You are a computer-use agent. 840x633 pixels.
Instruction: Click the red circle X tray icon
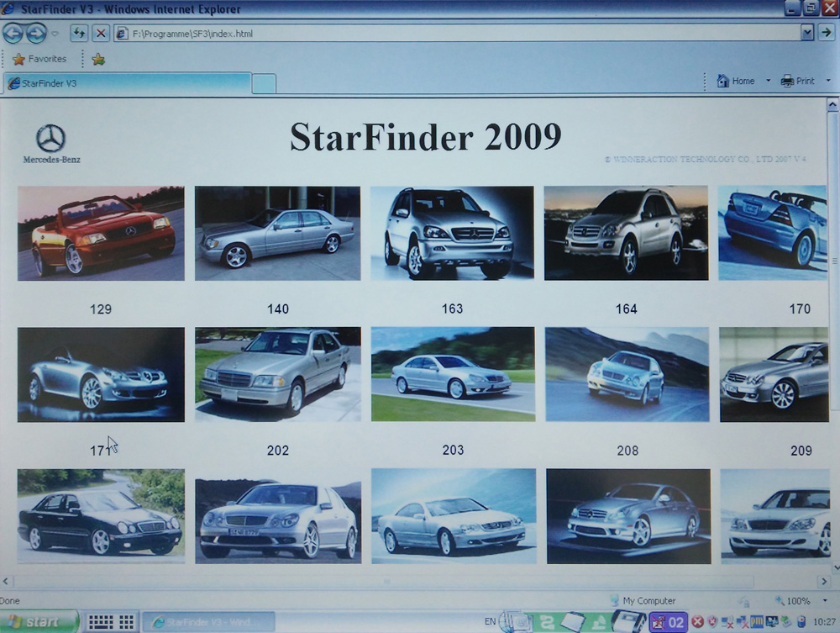pyautogui.click(x=697, y=622)
